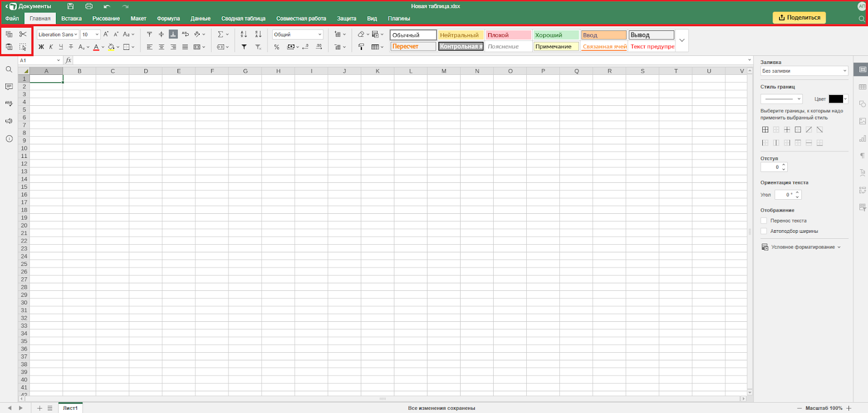868x413 pixels.
Task: Switch to the Формула tab
Action: pos(168,18)
